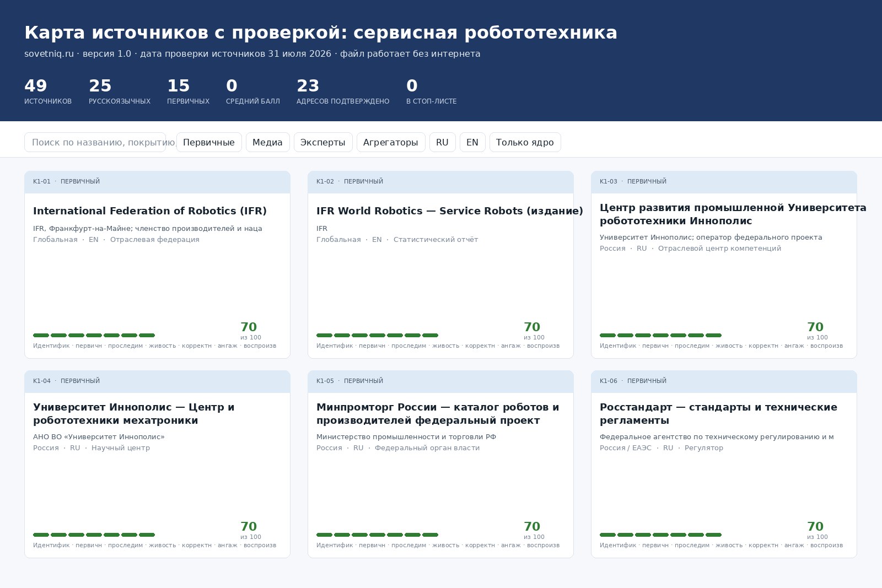Enable the Только ядро filter
Viewport: 882px width, 588px height.
[x=525, y=142]
